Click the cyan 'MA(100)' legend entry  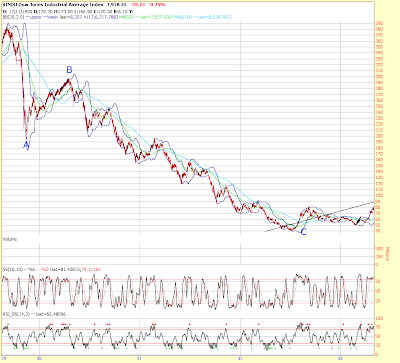184,17
